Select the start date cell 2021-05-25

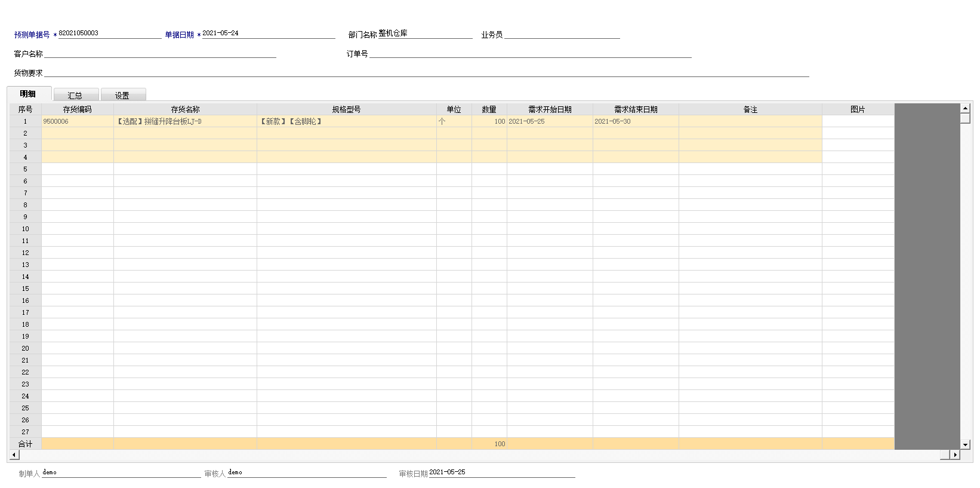(550, 121)
